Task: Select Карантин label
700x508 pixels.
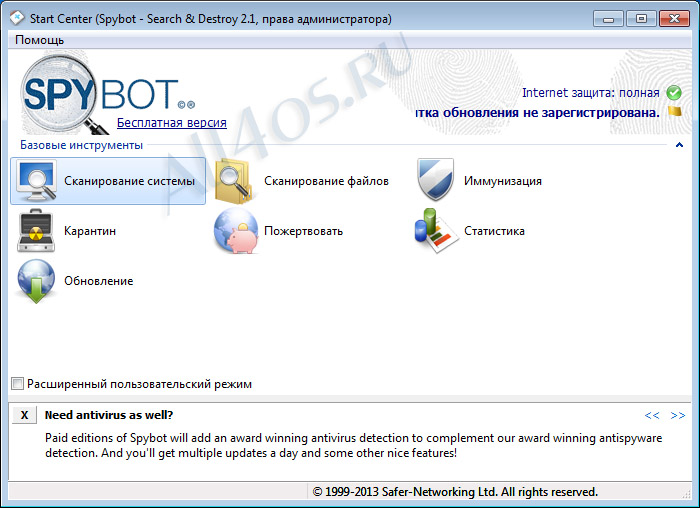Action: point(90,231)
